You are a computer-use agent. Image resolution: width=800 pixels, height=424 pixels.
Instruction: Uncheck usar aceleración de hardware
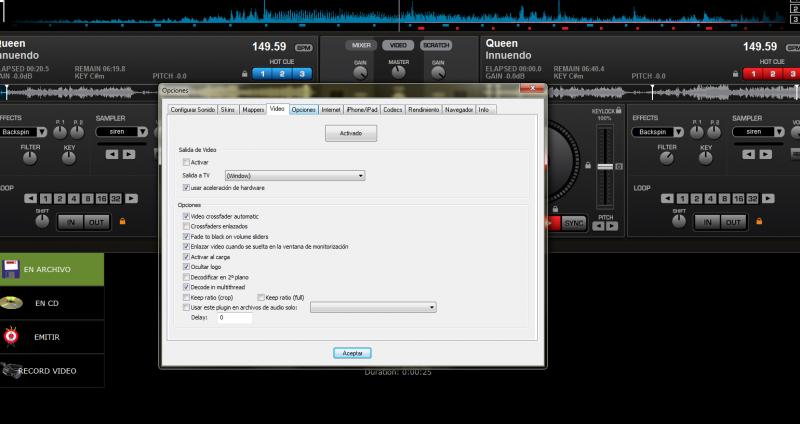coord(186,187)
